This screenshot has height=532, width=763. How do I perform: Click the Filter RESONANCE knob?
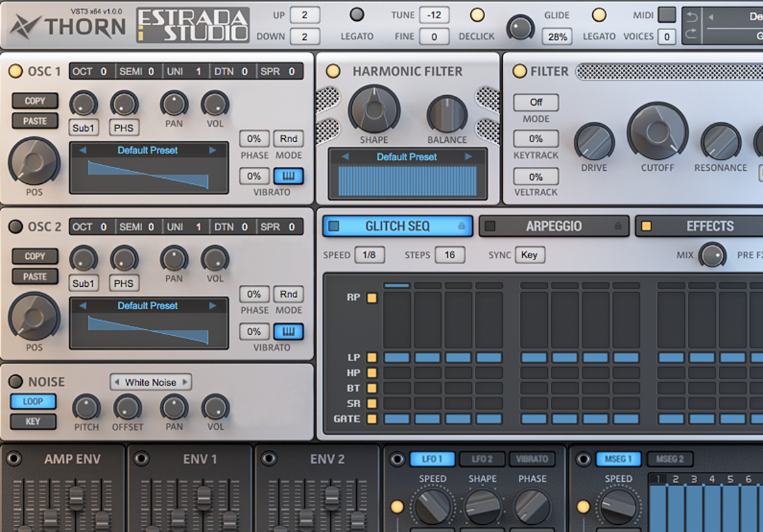(x=721, y=143)
